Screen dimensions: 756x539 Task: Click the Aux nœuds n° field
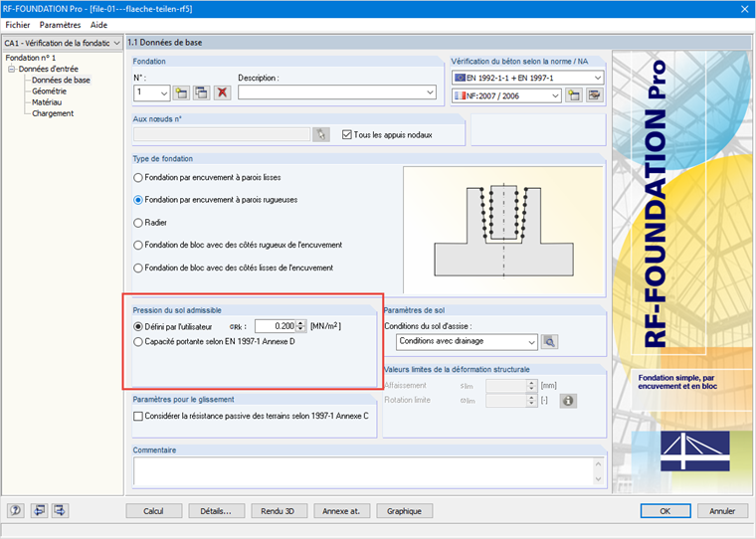222,134
